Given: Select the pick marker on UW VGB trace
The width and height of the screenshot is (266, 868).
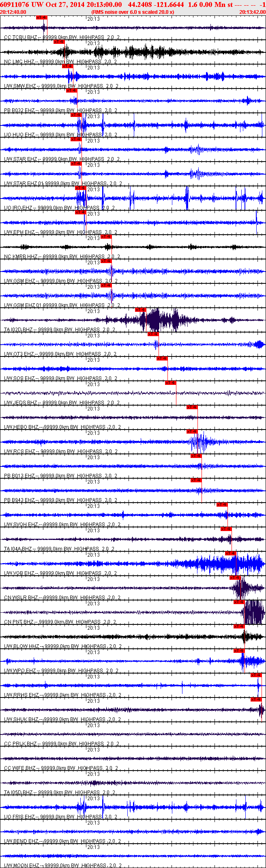Looking at the screenshot, I should point(230,553).
